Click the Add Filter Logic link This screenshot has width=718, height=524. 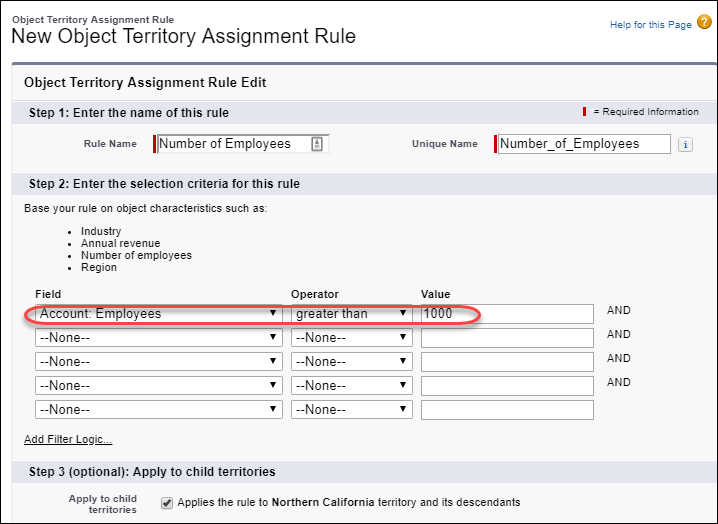pos(68,439)
